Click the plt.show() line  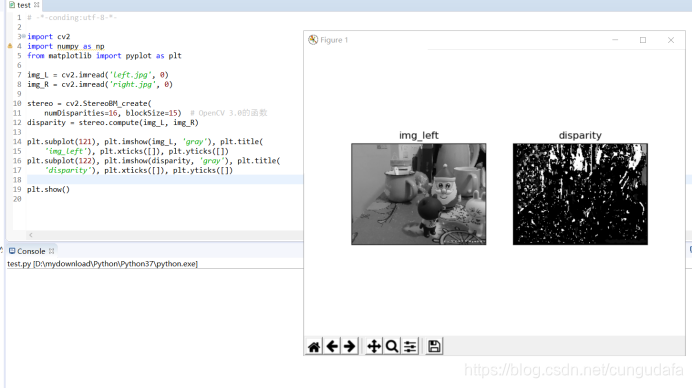click(x=49, y=189)
